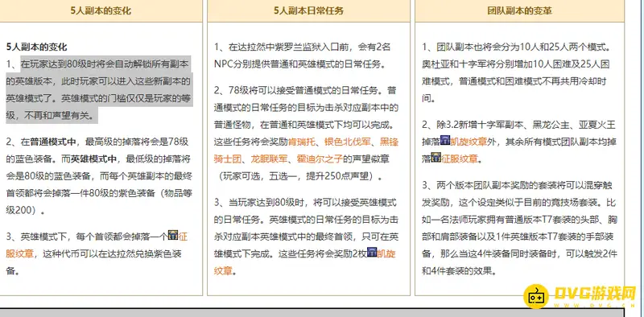644x317 pixels.
Task: Click the bold 5人副本的变化 heading above paragraph 1
Action: 36,47
